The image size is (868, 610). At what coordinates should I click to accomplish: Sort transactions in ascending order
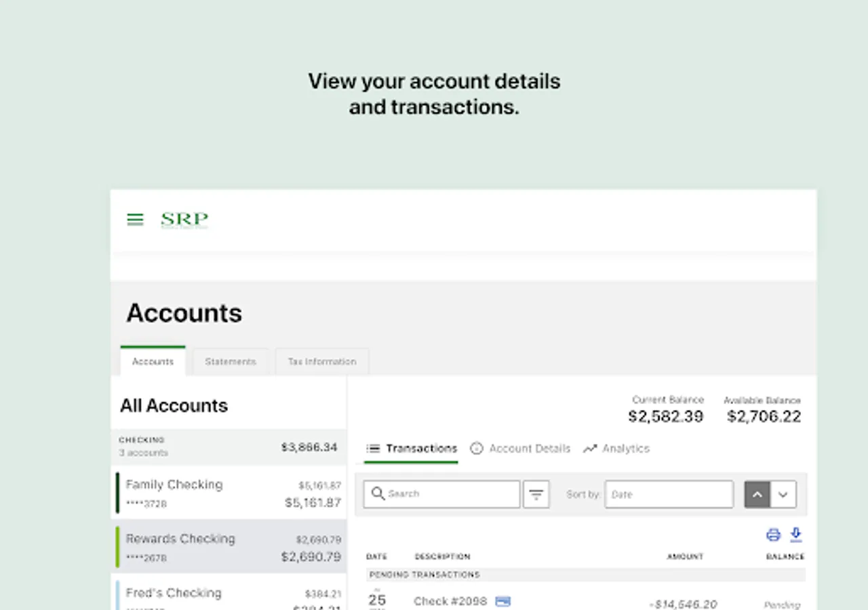[757, 494]
